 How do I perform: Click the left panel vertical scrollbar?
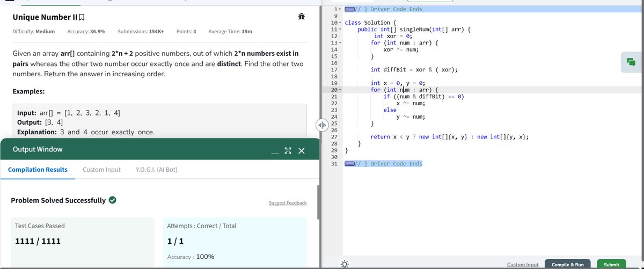click(319, 203)
